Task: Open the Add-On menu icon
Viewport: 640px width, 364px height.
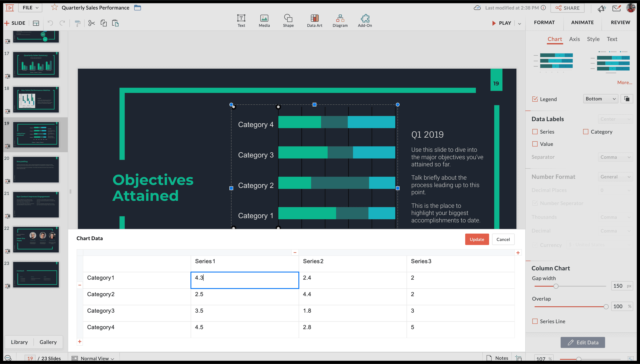Action: point(365,21)
